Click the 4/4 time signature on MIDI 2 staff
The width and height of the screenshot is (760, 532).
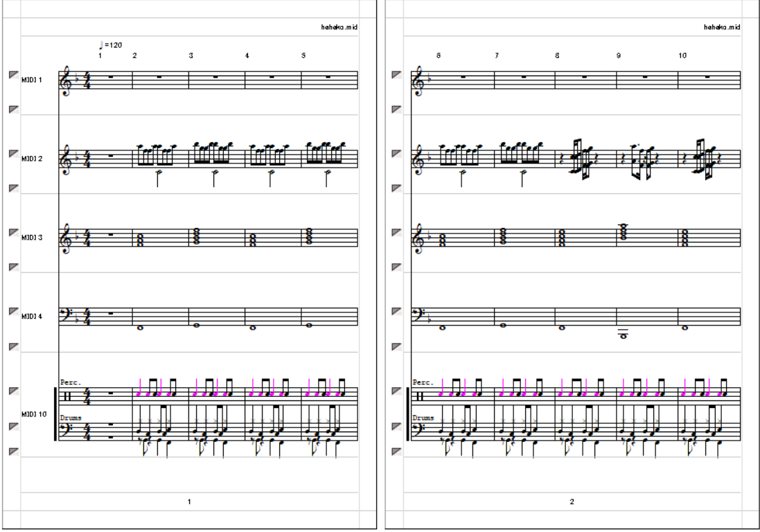87,159
